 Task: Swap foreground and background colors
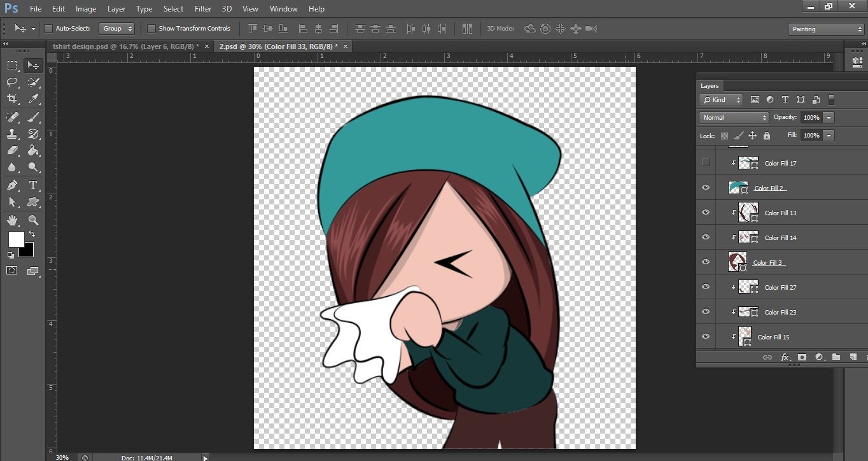point(32,234)
